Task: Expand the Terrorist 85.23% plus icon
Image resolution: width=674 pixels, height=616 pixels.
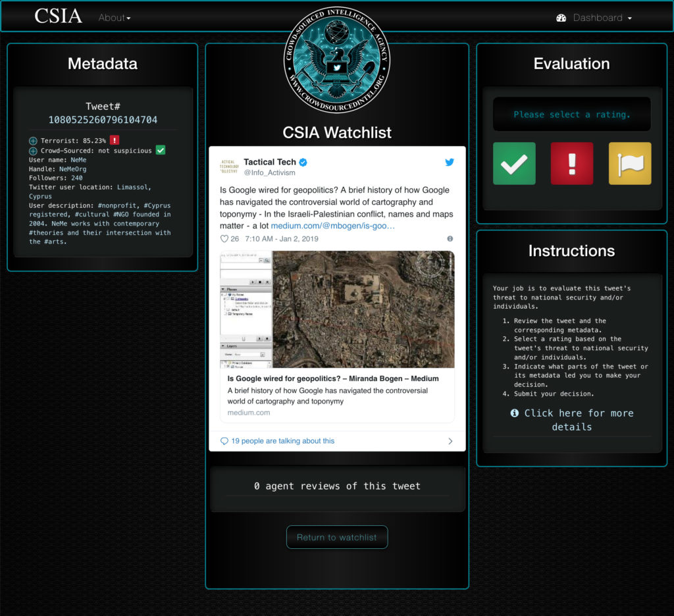Action: 33,141
